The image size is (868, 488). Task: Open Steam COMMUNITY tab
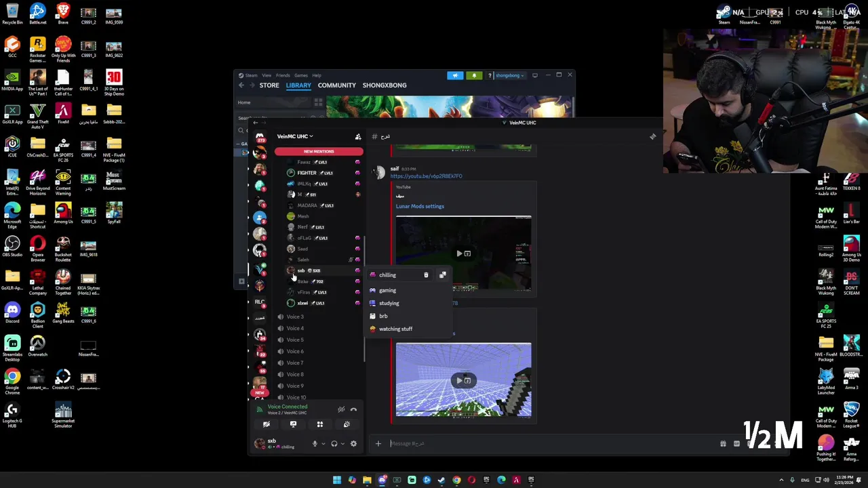[x=336, y=85]
